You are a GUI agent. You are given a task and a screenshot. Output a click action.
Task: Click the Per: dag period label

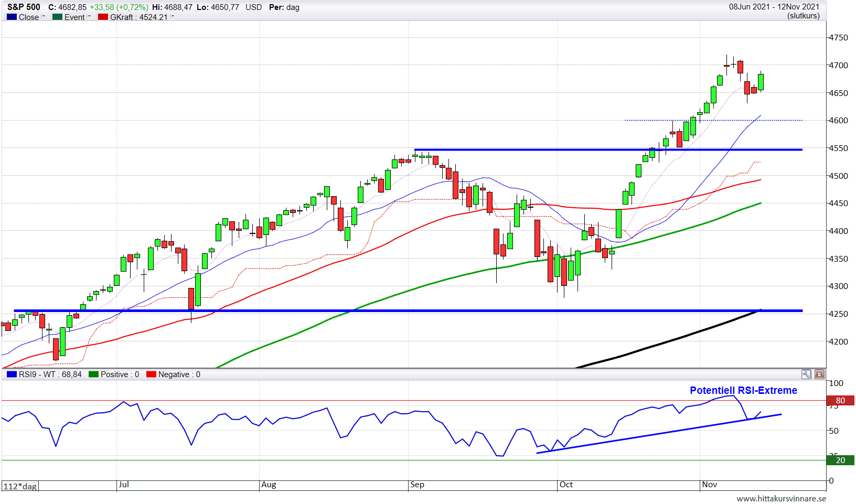pos(284,7)
